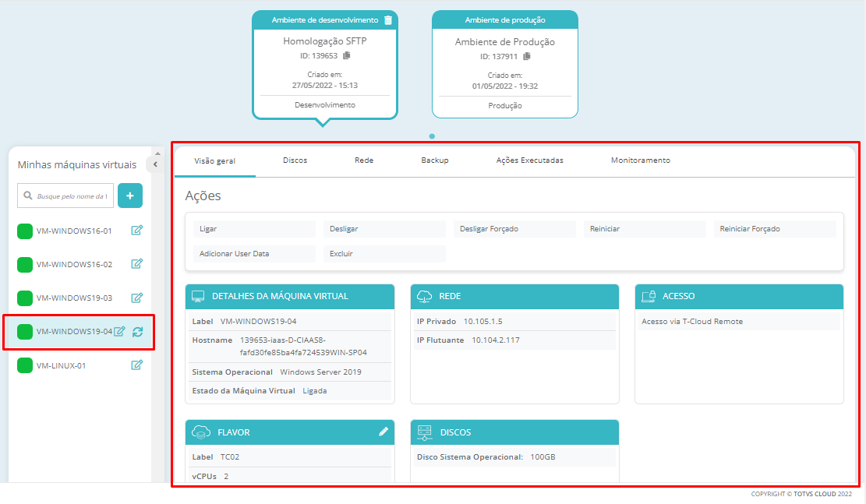Edit VM-WINDOWS19-04 name icon
866x504 pixels.
tap(119, 332)
